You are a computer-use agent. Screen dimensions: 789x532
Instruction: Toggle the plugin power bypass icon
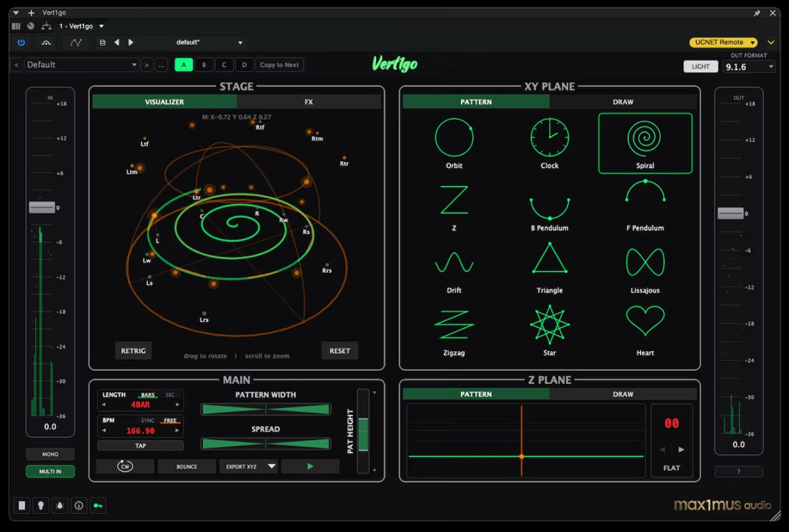tap(21, 42)
